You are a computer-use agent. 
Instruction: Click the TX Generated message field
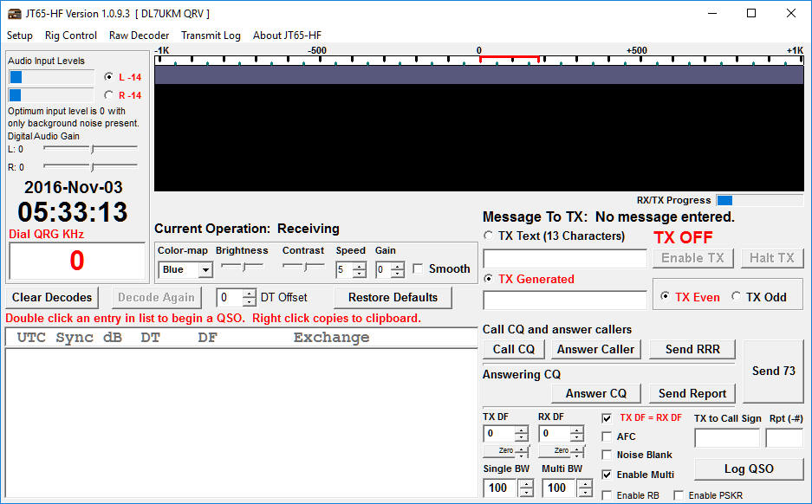[565, 300]
